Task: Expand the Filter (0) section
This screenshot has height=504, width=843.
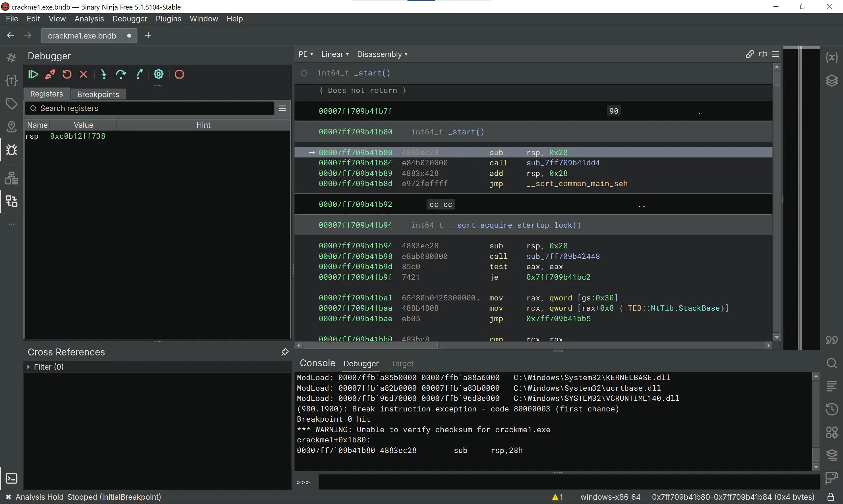Action: (29, 367)
